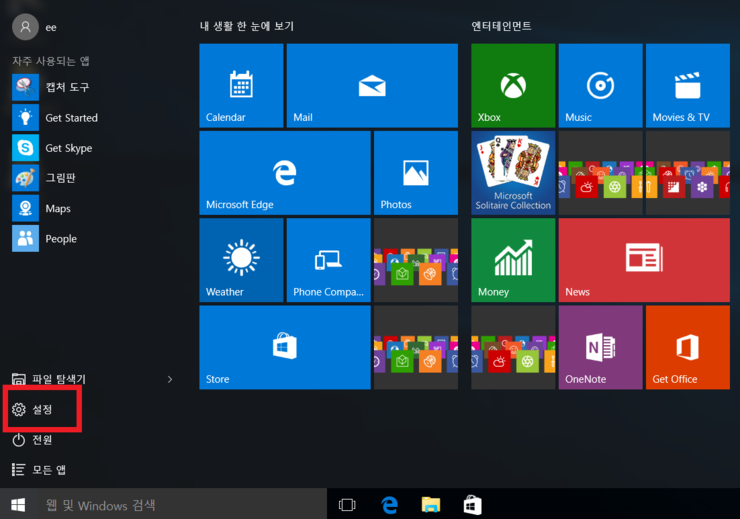Image resolution: width=740 pixels, height=519 pixels.
Task: Click the 자주 사용되는 앱 heading
Action: coord(50,61)
